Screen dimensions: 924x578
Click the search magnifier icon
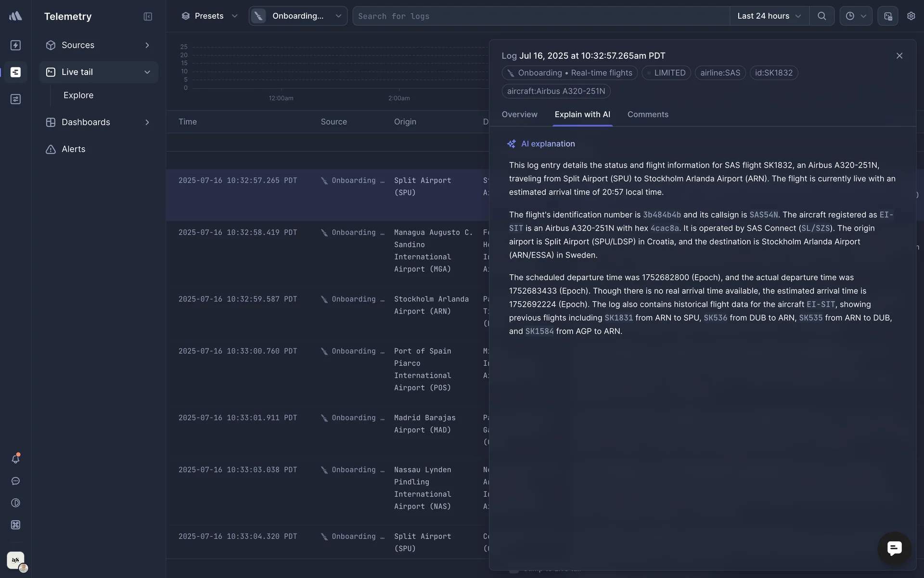pyautogui.click(x=821, y=16)
